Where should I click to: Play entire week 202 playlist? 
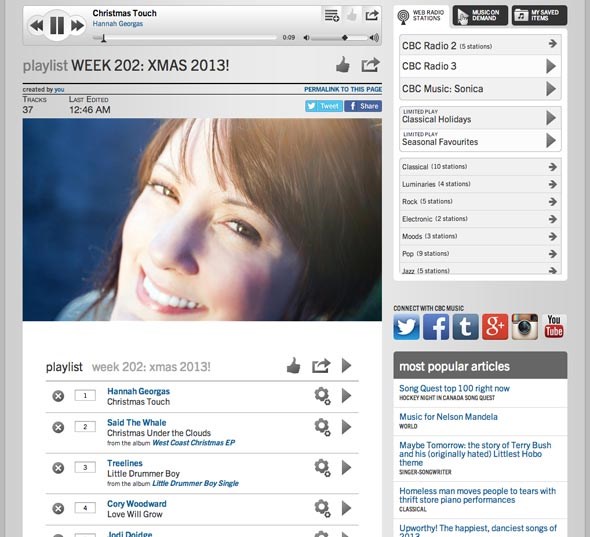coord(347,365)
